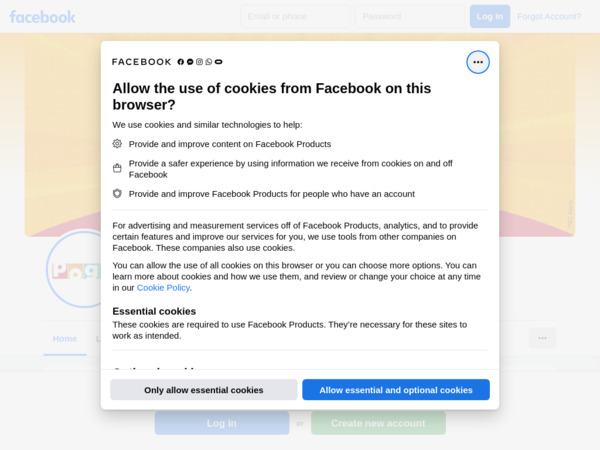Open the Cookie Policy link
600x450 pixels.
163,287
